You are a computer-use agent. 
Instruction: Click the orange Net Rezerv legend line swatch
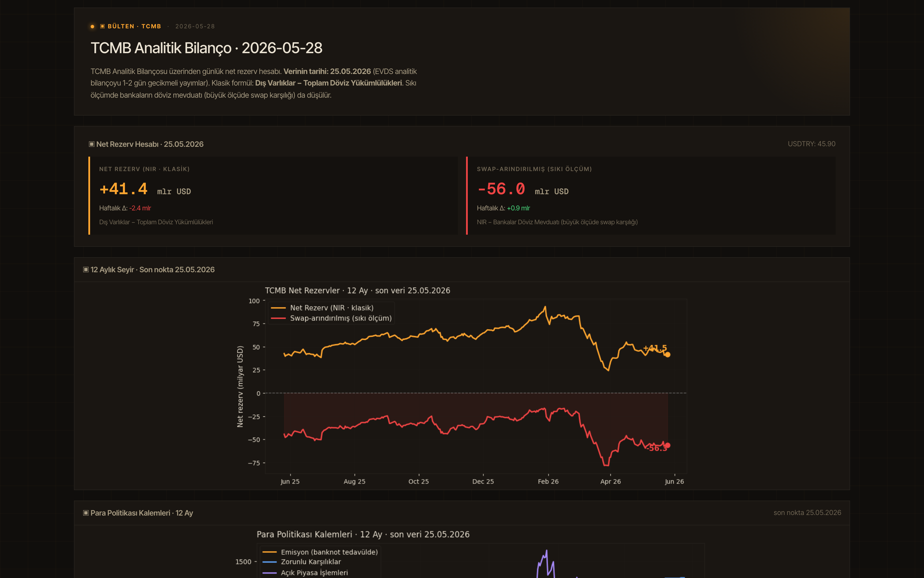pyautogui.click(x=278, y=308)
